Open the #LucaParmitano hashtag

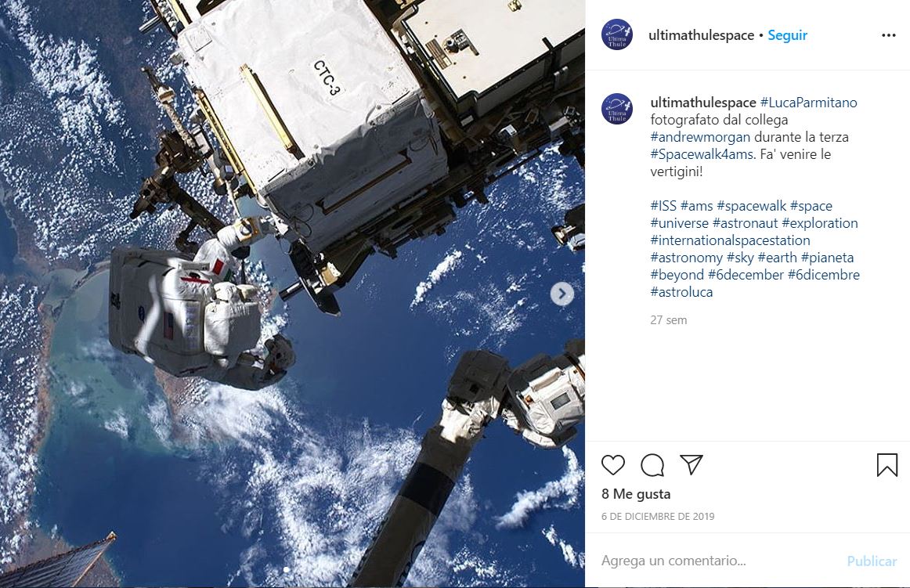coord(808,103)
